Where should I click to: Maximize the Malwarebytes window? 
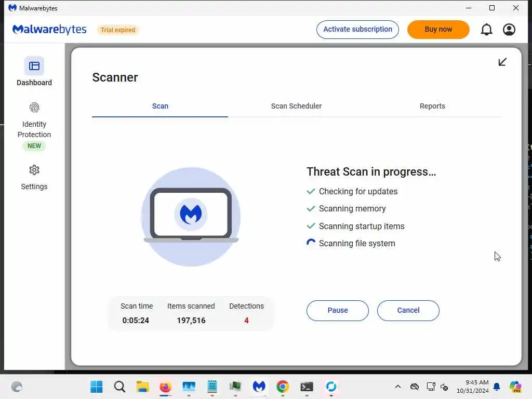coord(492,8)
